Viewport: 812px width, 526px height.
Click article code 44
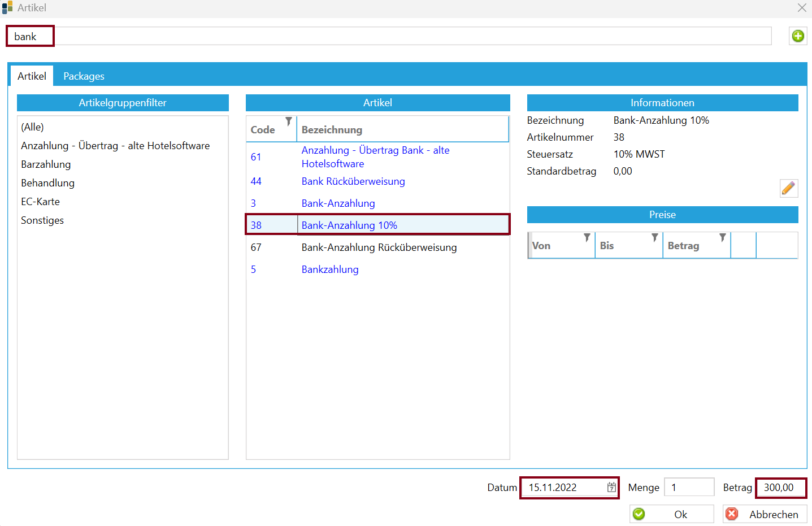click(256, 181)
